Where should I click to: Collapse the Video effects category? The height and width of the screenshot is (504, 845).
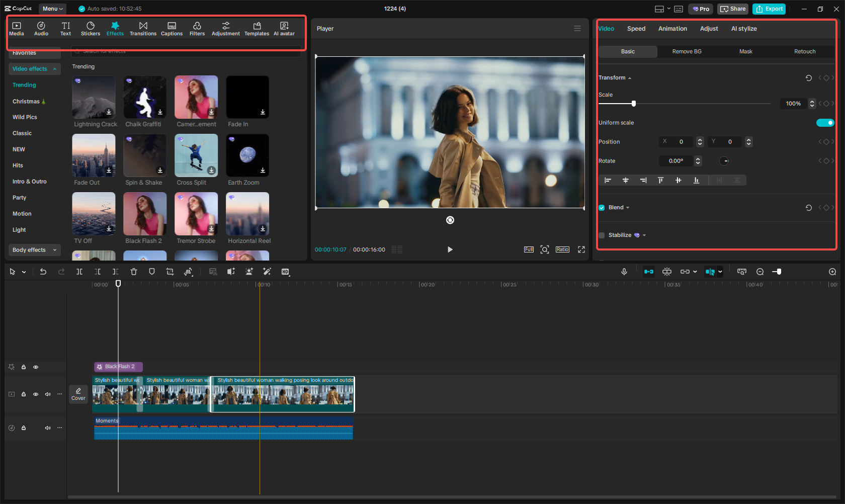(x=54, y=69)
